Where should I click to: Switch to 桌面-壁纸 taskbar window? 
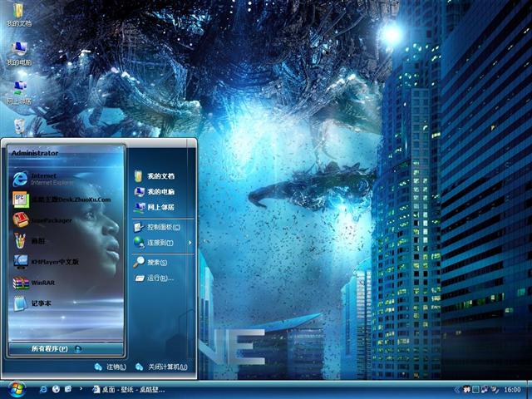(x=129, y=390)
